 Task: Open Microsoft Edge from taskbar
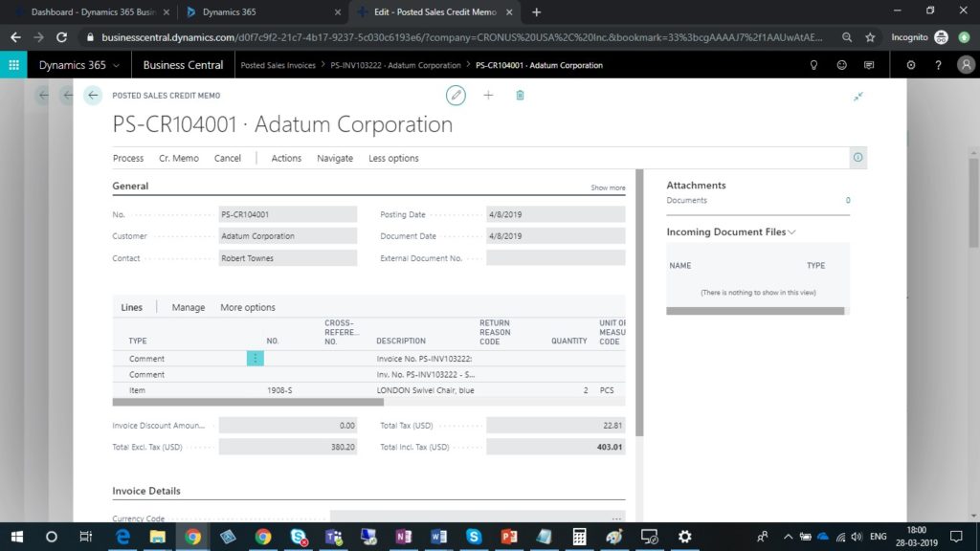point(122,537)
